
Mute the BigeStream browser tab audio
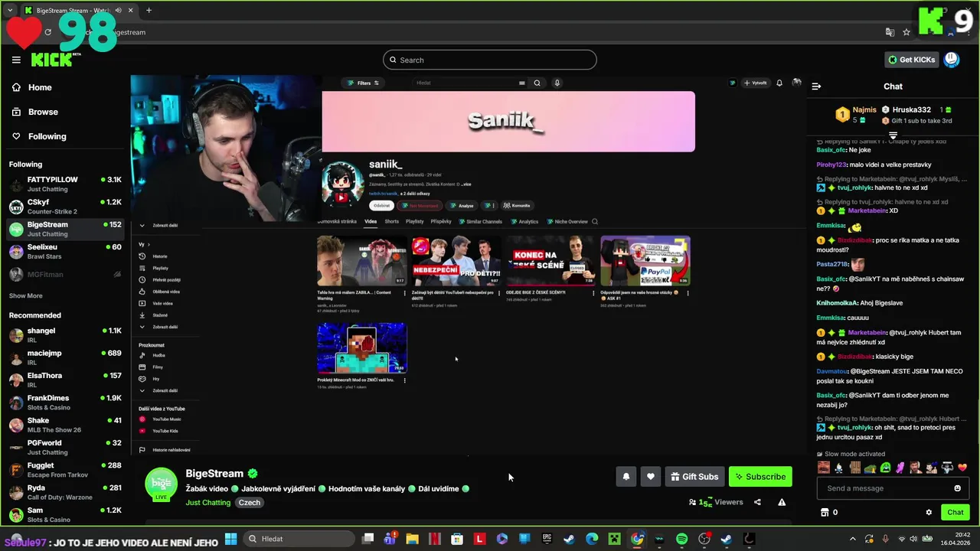pos(119,11)
